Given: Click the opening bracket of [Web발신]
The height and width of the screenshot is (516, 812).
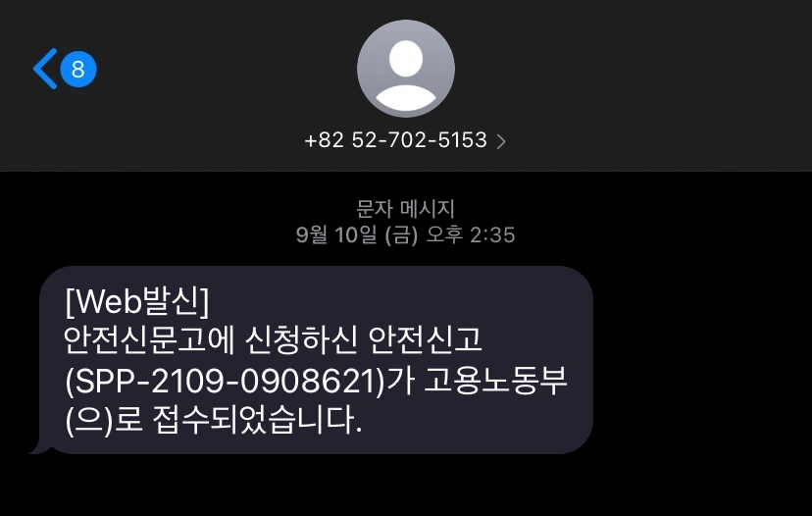Looking at the screenshot, I should point(70,301).
